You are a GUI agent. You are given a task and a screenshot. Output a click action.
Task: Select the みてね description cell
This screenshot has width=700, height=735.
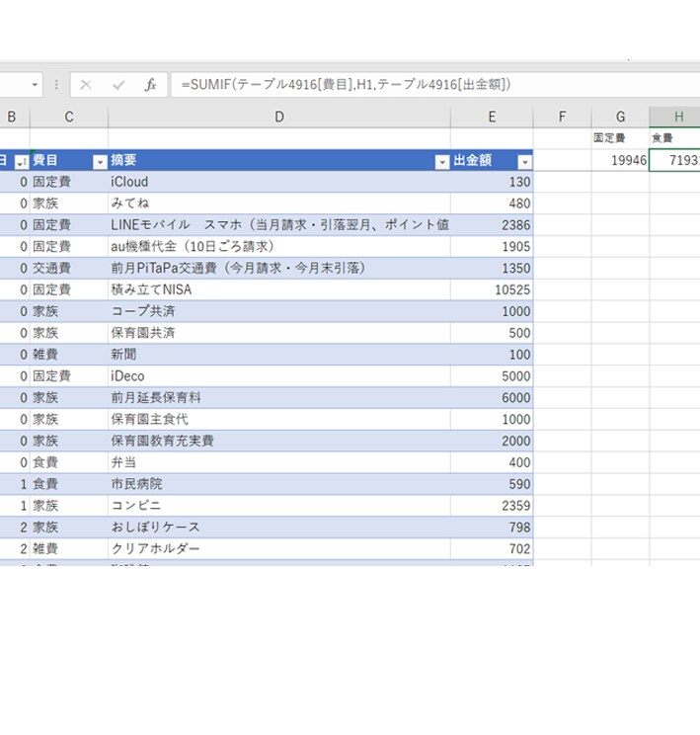pyautogui.click(x=279, y=204)
